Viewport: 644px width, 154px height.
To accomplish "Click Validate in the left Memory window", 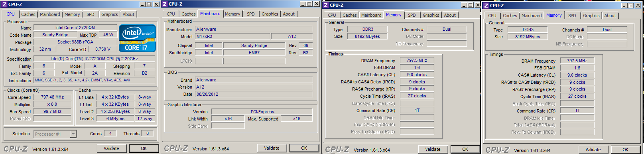I will point(433,149).
